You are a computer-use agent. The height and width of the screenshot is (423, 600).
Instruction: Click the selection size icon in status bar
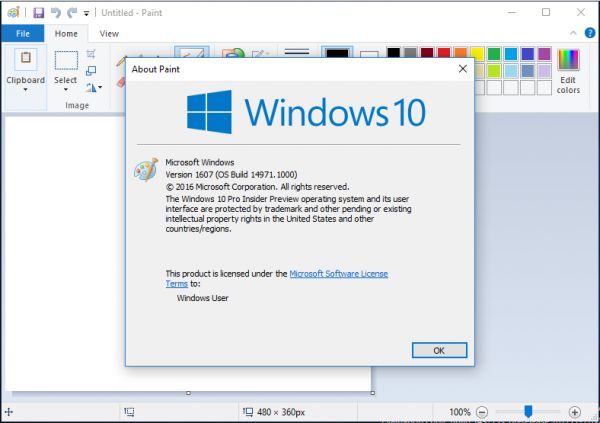coord(129,412)
